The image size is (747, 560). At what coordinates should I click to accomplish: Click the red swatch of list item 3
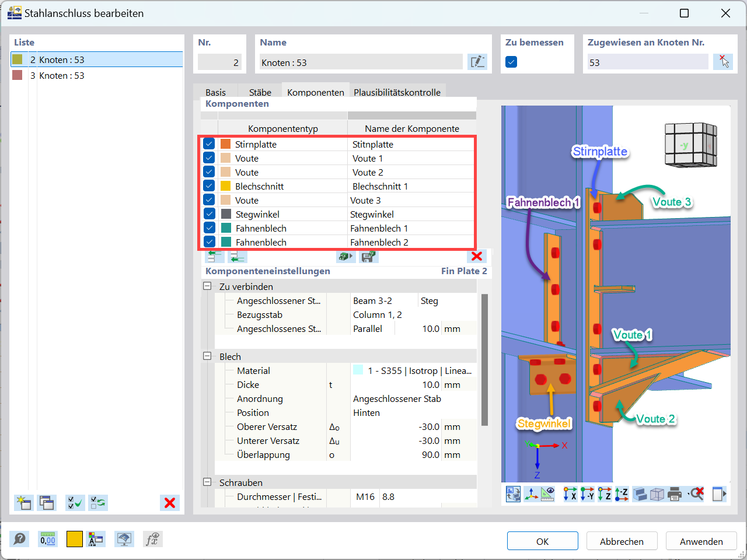(18, 75)
